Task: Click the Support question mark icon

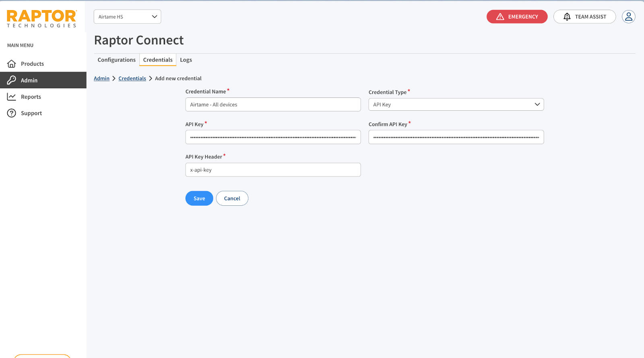Action: coord(12,113)
